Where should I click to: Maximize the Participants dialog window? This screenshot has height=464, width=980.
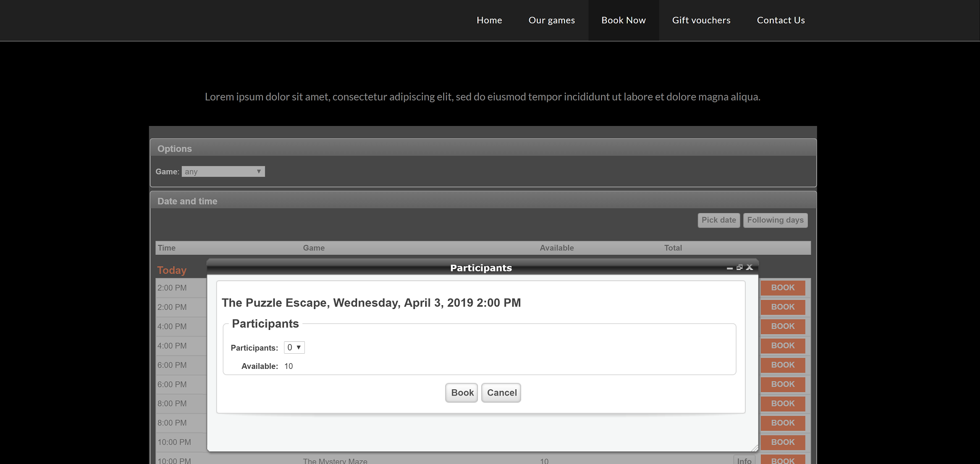coord(739,267)
